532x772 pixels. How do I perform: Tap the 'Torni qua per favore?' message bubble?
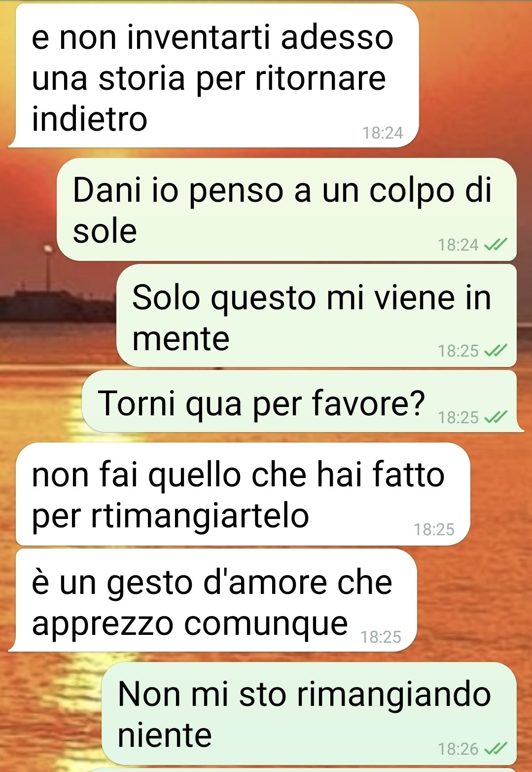(x=303, y=402)
